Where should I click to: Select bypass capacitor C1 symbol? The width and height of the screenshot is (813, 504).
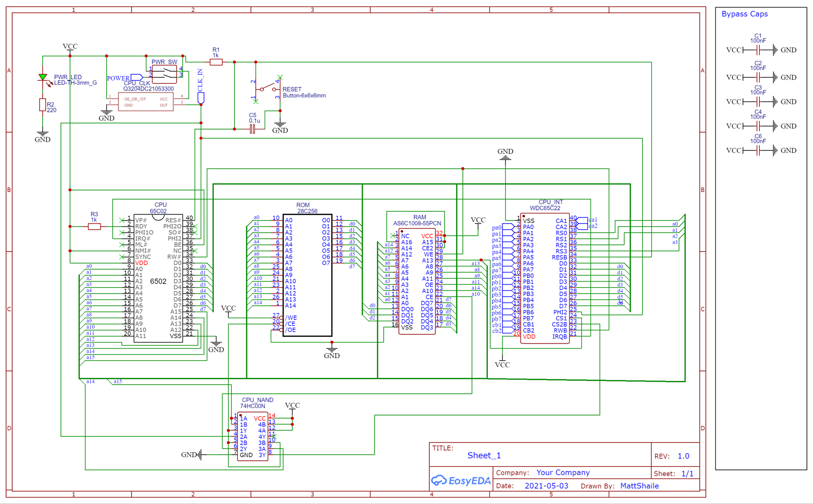[758, 50]
